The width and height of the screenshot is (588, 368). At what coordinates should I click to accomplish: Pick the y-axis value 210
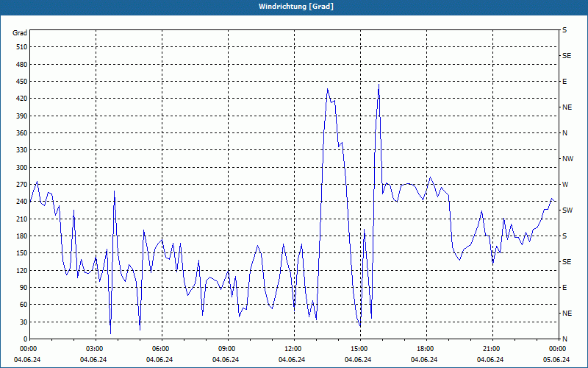pos(22,219)
